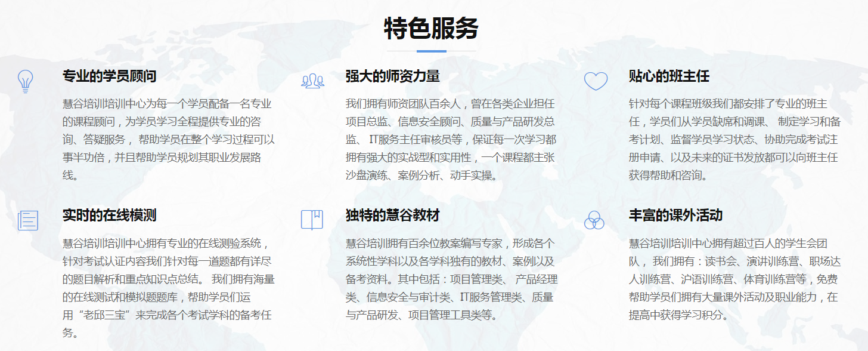
Task: Select the 强大的师资力量 title
Action: [x=393, y=76]
